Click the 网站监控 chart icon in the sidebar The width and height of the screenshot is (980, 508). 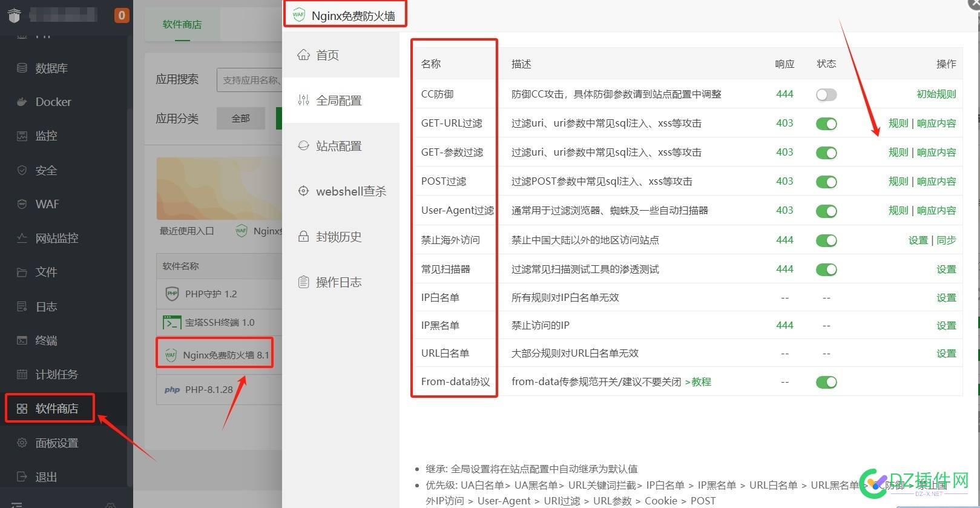tap(22, 238)
